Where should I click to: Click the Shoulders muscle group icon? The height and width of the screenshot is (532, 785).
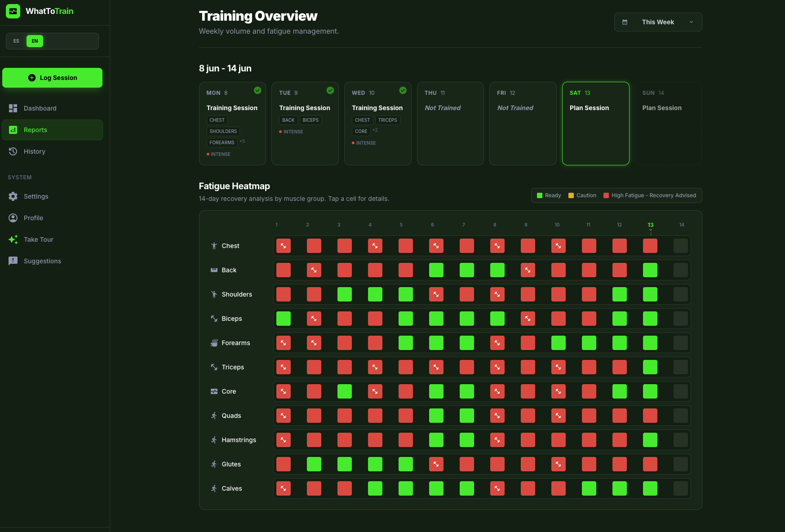pos(214,294)
